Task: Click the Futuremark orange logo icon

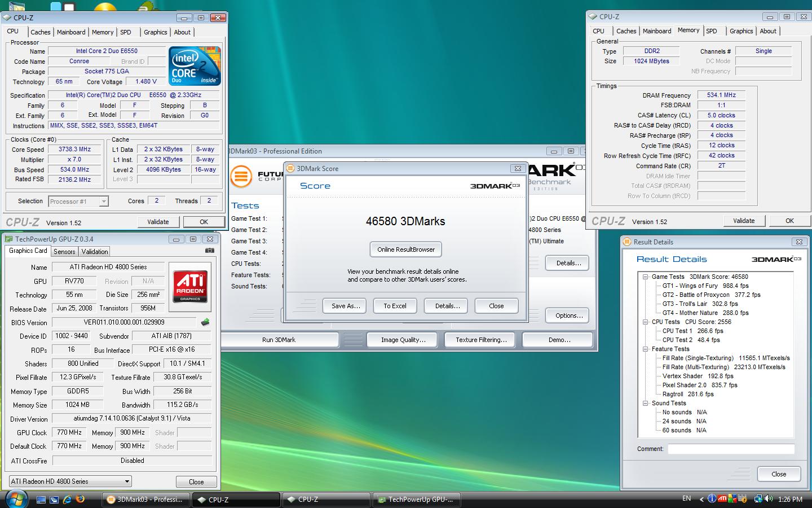Action: [x=241, y=176]
